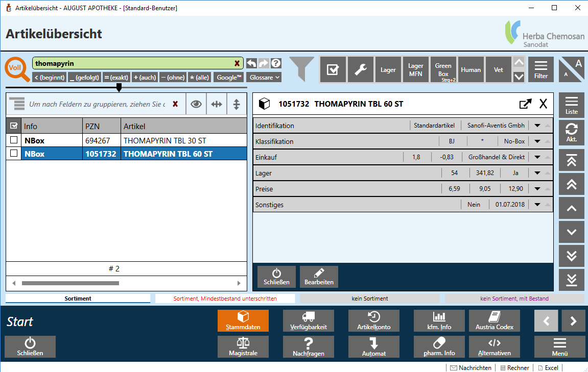
Task: Toggle the Lager filter
Action: (x=388, y=70)
